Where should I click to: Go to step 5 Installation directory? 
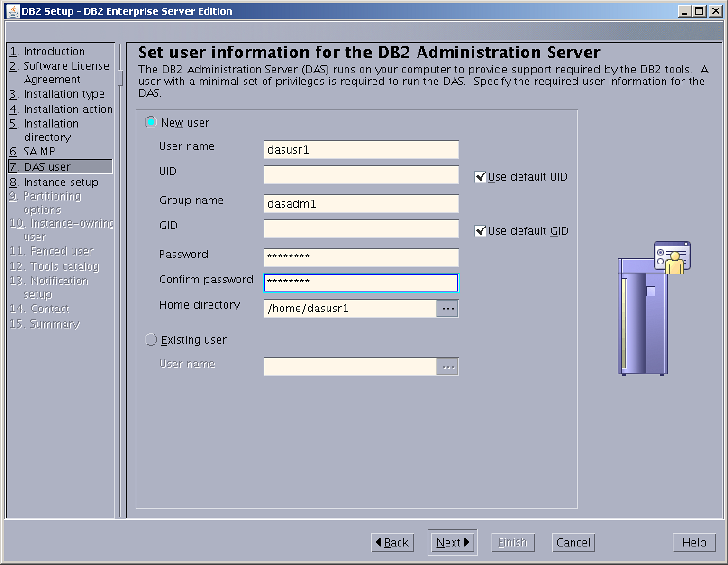(45, 131)
